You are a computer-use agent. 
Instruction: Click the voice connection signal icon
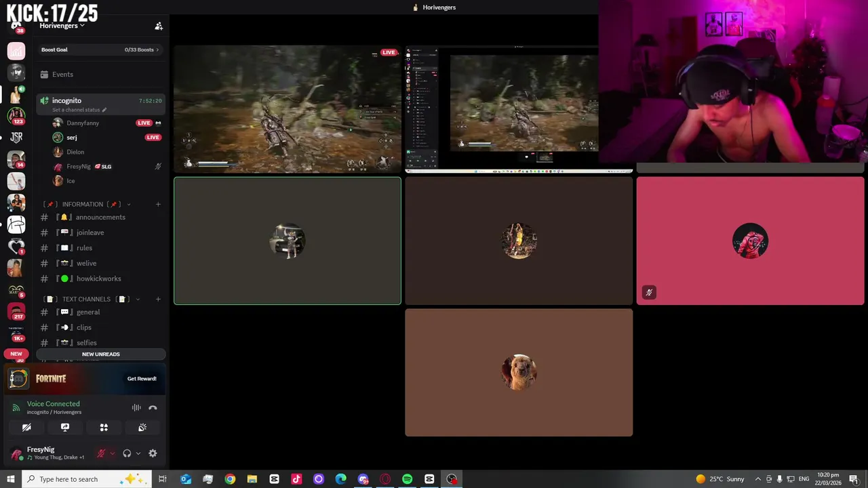[16, 407]
